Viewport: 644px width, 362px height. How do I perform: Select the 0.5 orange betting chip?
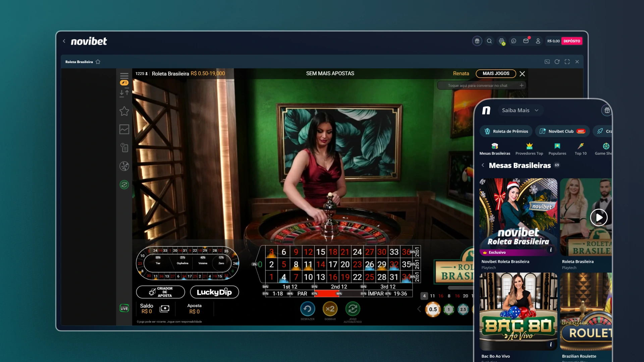tap(433, 309)
